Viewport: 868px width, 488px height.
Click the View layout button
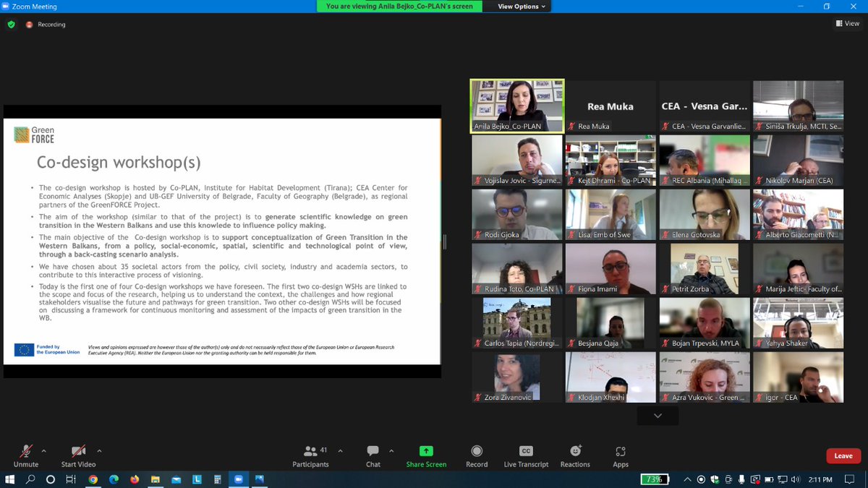click(x=847, y=24)
